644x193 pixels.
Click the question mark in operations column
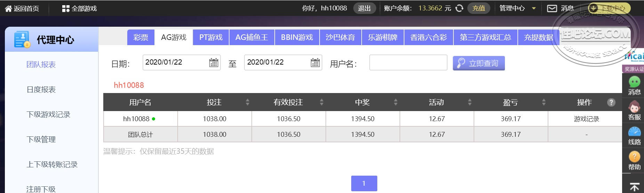[x=611, y=102]
